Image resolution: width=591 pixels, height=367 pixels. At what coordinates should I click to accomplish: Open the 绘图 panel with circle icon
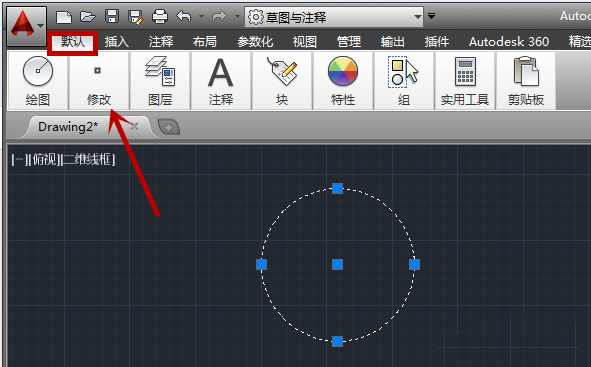(38, 81)
